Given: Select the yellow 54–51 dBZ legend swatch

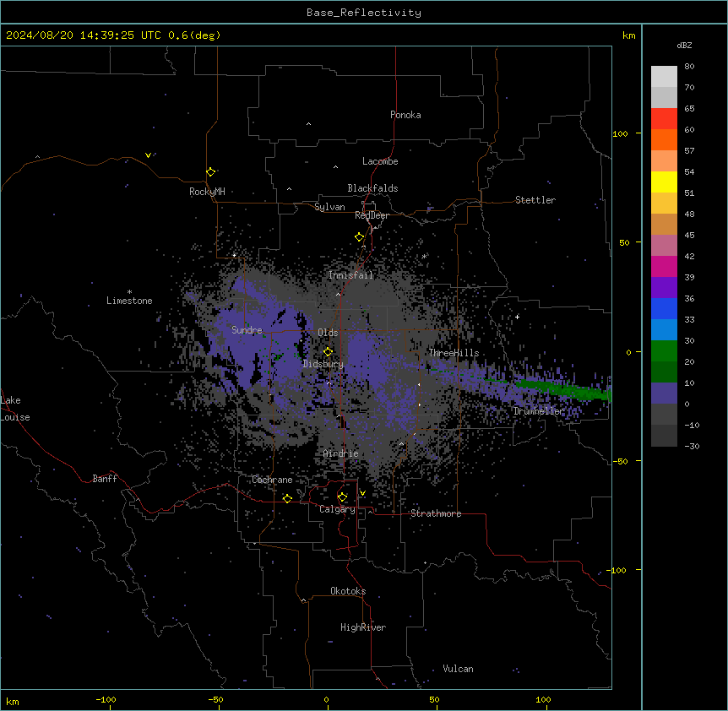Looking at the screenshot, I should (664, 182).
